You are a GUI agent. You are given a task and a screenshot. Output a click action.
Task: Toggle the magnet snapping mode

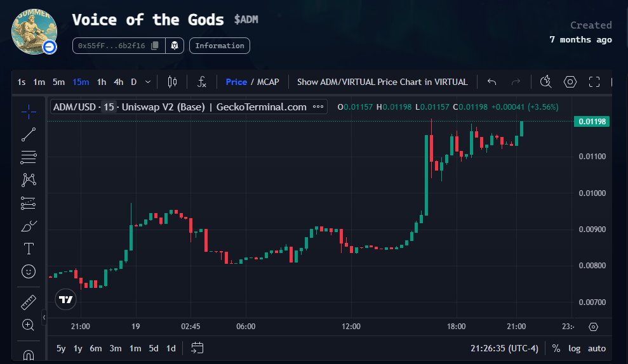29,354
